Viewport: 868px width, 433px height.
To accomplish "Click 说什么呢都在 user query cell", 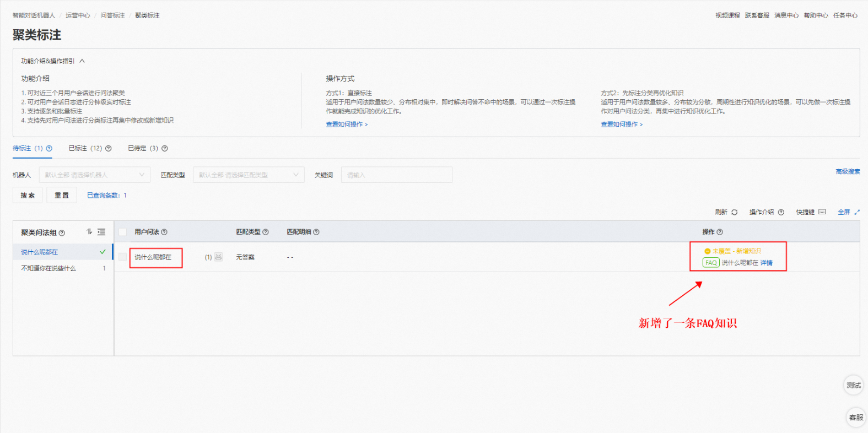I will (x=153, y=257).
